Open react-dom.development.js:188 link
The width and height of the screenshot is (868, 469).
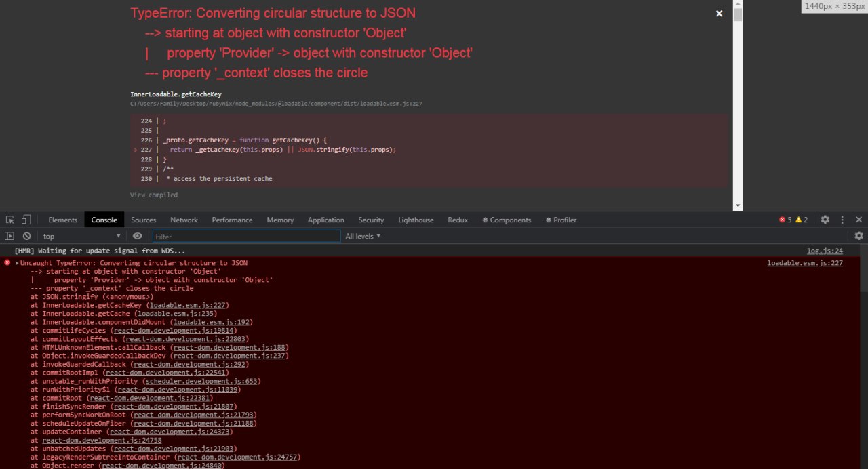pyautogui.click(x=229, y=348)
